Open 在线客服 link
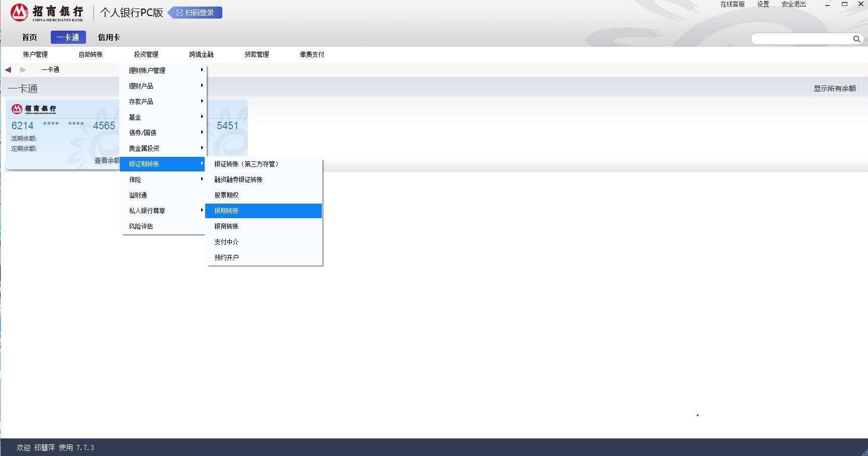868x456 pixels. pos(732,5)
